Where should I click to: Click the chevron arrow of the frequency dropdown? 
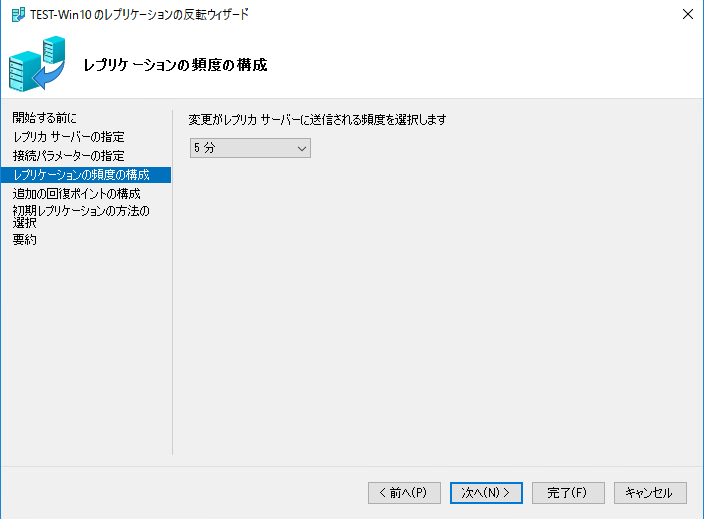coord(302,148)
